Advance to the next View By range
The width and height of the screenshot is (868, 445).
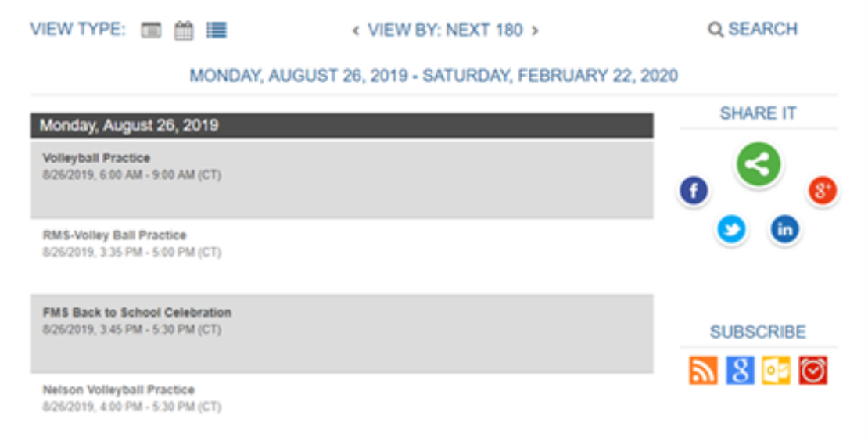pos(535,31)
